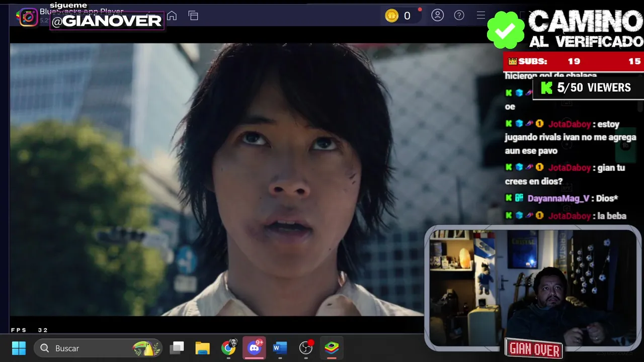
Task: Click the Buscar taskbar search box
Action: (x=99, y=348)
